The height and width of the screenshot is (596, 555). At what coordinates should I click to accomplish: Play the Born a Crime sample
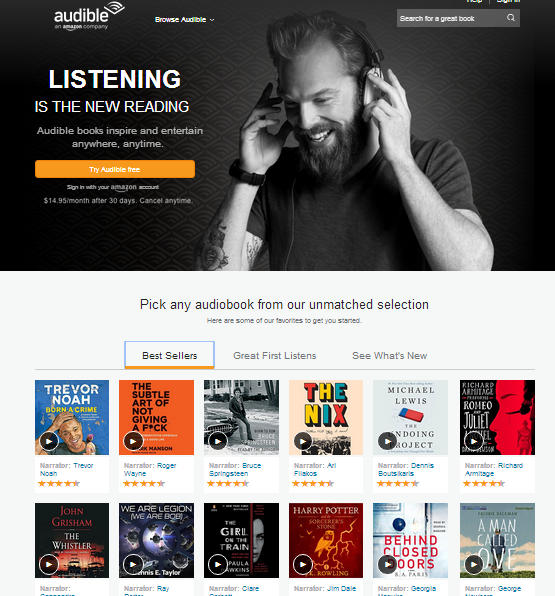click(x=49, y=441)
